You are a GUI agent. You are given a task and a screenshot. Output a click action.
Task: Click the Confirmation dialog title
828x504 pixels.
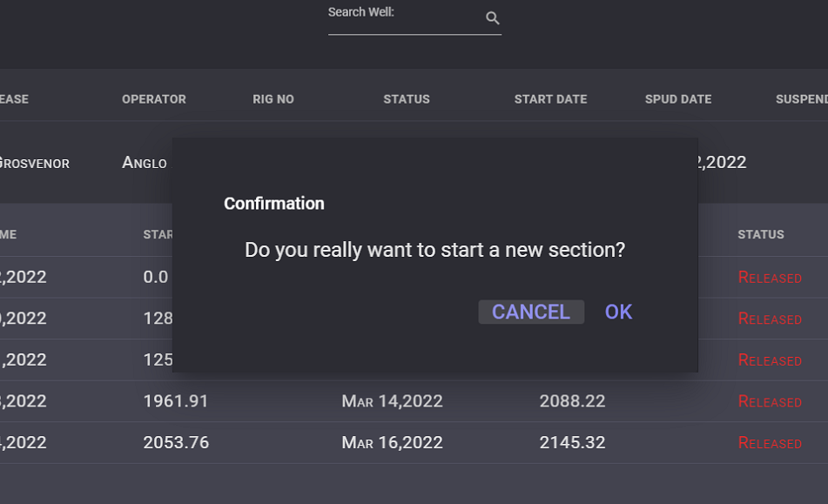[274, 204]
